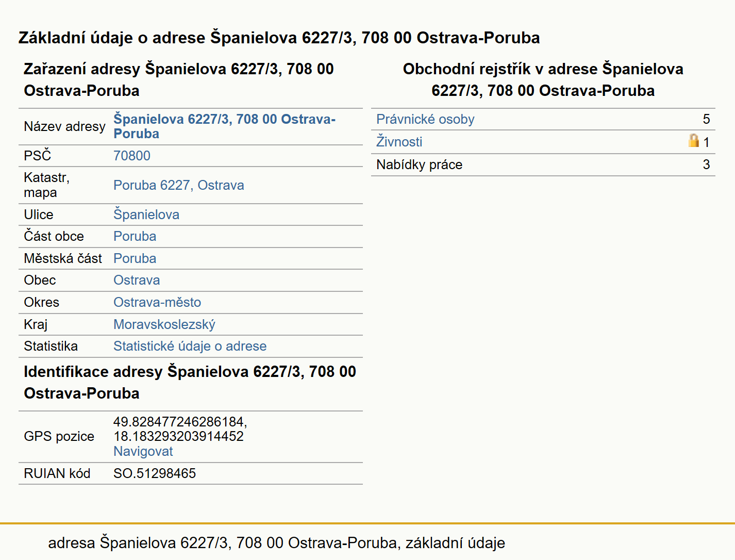Open the Poruba link in Část obce row
The width and height of the screenshot is (735, 560).
pos(135,236)
